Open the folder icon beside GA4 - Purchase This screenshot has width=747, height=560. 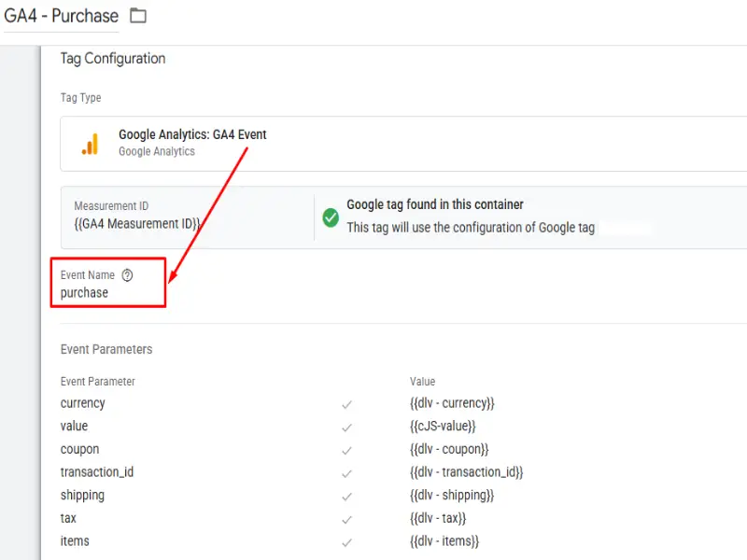click(138, 16)
